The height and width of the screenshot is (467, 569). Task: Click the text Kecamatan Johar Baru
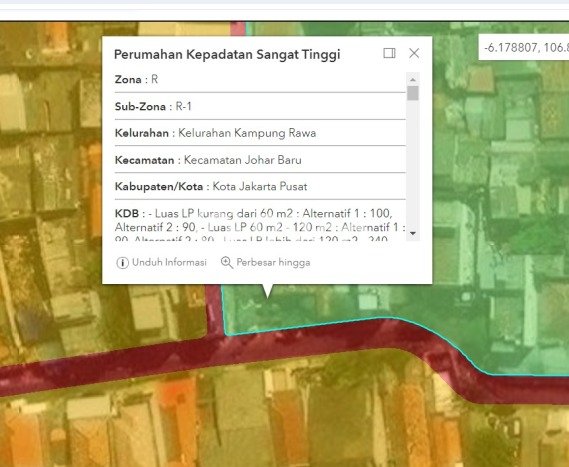coord(243,160)
